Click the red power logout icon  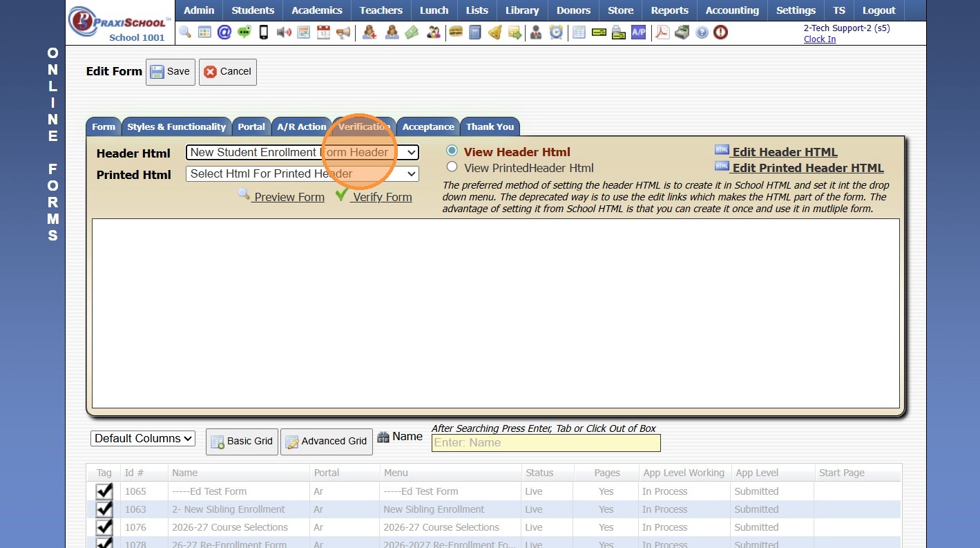click(721, 32)
